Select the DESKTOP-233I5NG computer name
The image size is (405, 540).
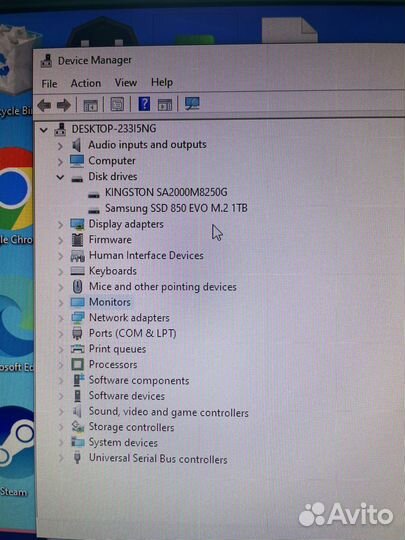click(x=114, y=129)
